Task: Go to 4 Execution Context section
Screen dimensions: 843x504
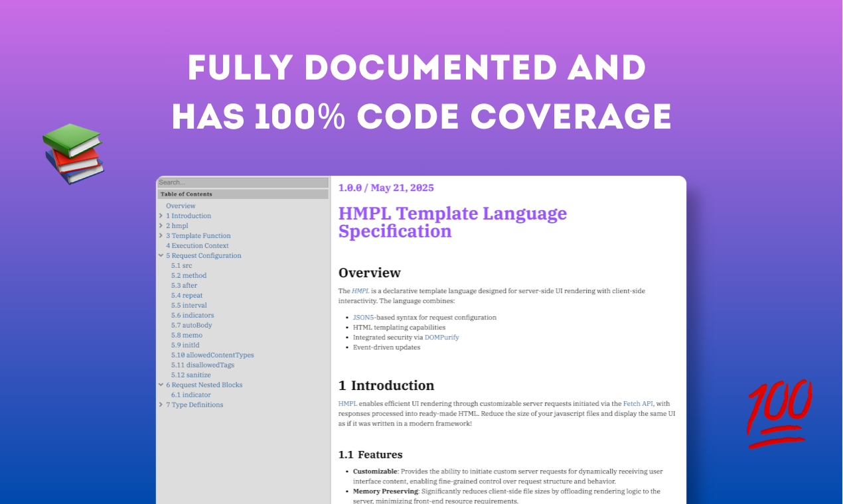Action: (x=197, y=246)
